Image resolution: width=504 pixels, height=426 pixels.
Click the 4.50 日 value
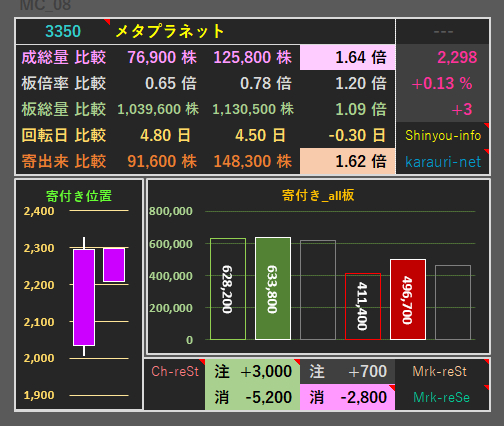(260, 135)
